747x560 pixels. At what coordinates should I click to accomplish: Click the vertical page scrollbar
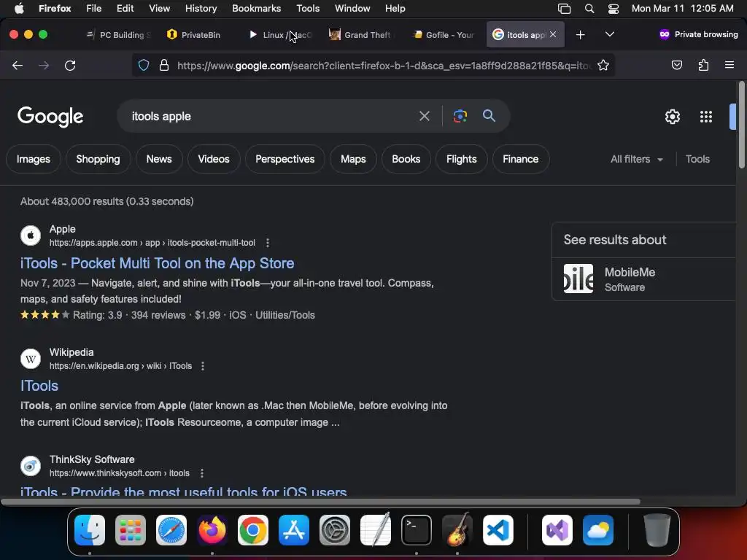tap(742, 125)
